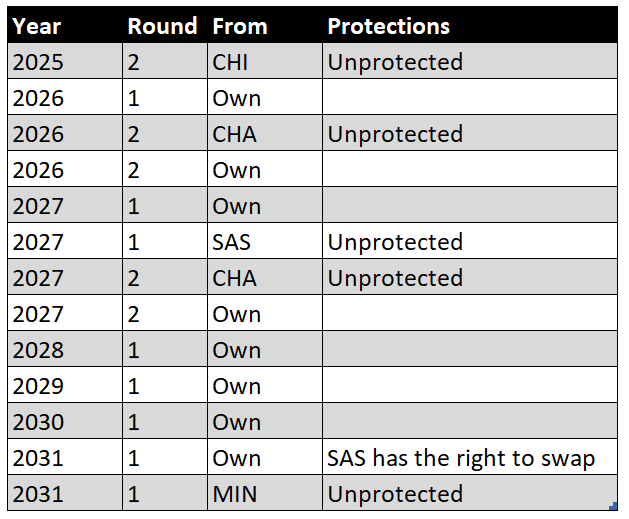Click the Own cell in the 2029 row
This screenshot has height=519, width=629.
(x=236, y=386)
